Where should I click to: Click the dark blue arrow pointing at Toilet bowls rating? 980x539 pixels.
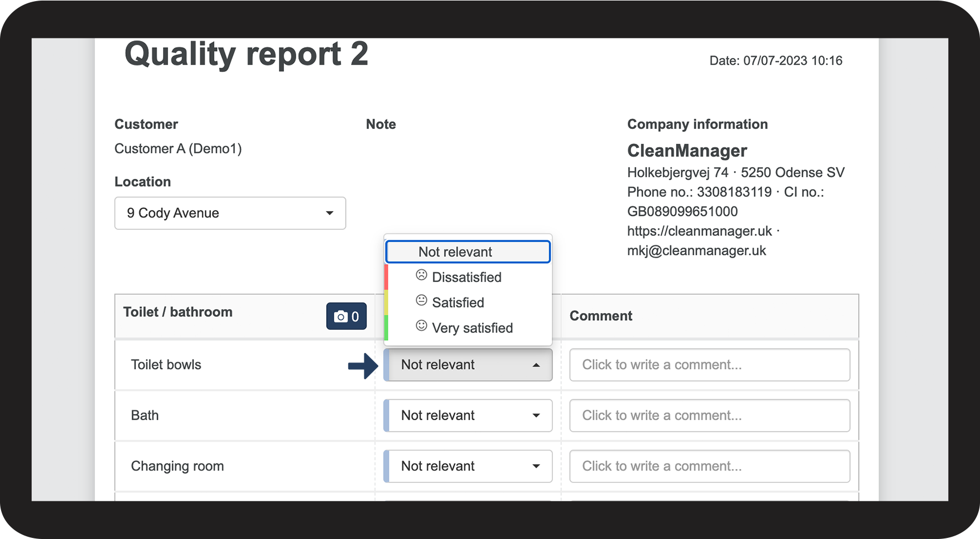(363, 366)
